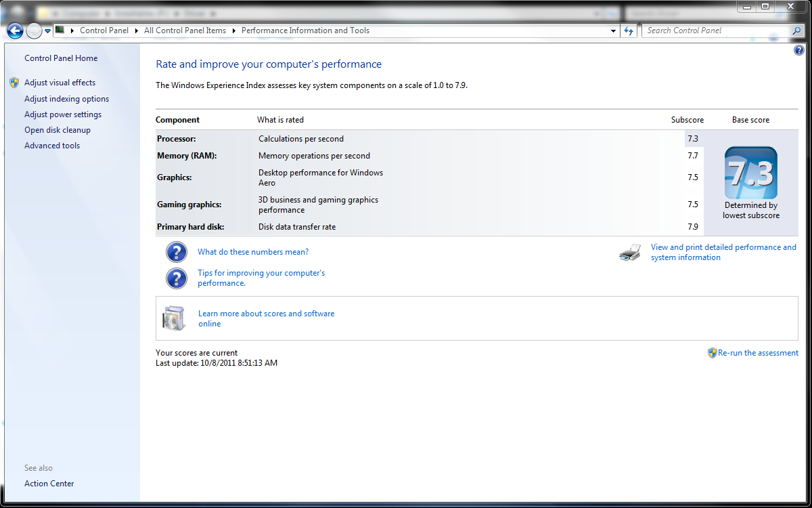Open 'What do these numbers mean?' link
Image resolution: width=812 pixels, height=508 pixels.
[253, 252]
